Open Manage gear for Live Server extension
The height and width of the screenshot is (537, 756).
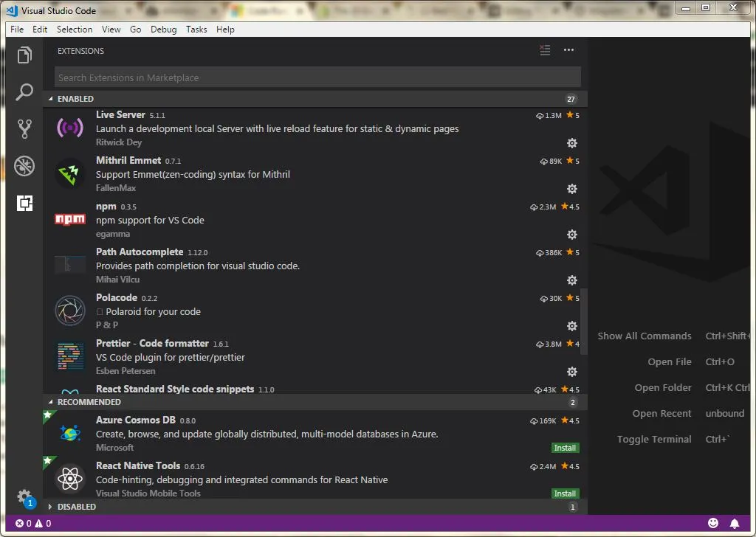[x=572, y=143]
